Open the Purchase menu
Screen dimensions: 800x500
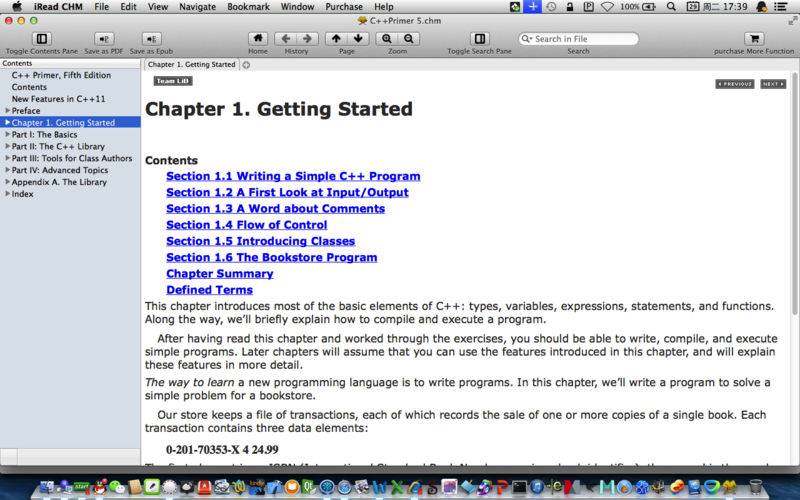(x=344, y=7)
